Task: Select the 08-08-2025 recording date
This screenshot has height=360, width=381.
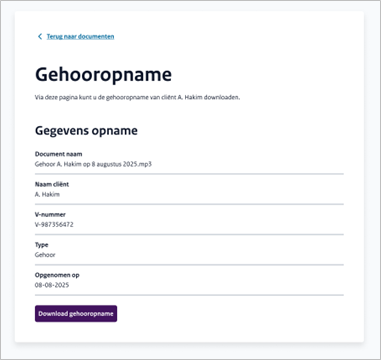Action: coord(52,285)
